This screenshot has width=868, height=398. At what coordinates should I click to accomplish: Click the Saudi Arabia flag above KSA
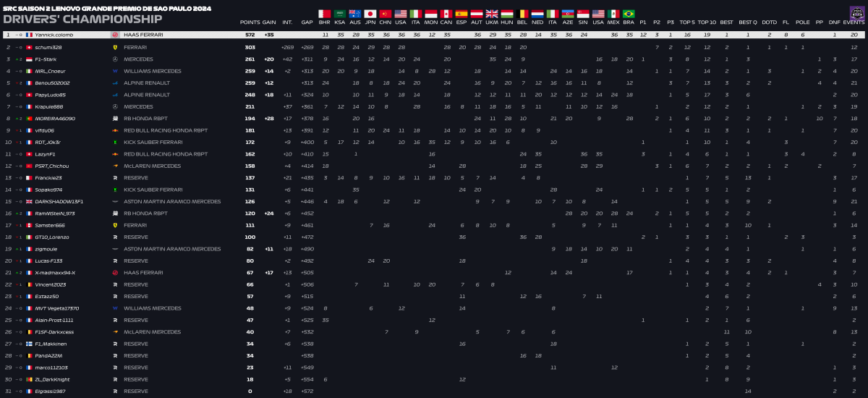340,14
